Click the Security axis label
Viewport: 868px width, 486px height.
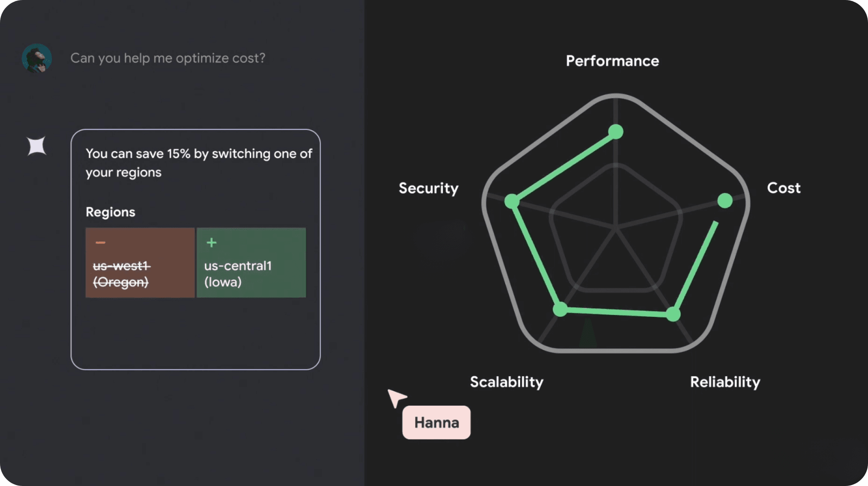pos(429,188)
